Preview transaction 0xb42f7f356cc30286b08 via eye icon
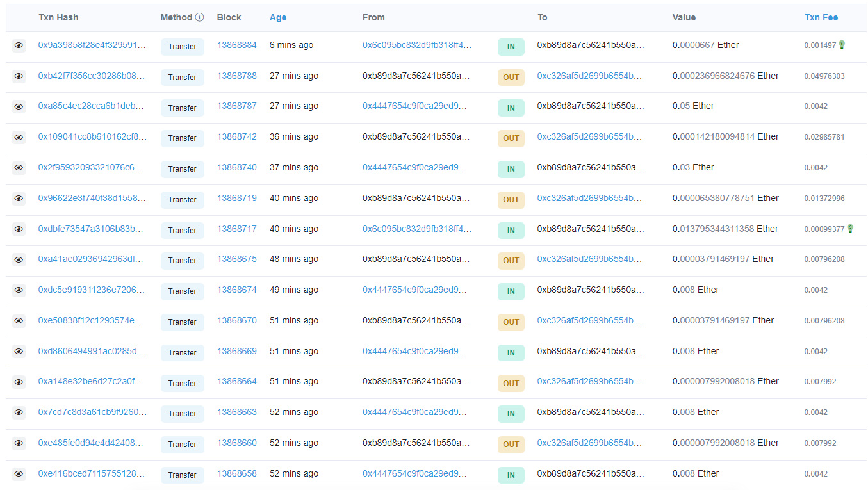Screen dimensions: 868x490 click(19, 76)
